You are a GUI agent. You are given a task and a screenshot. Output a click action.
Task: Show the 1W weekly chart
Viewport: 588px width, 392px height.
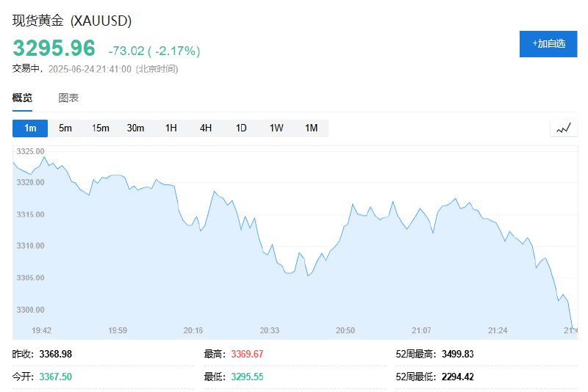276,128
